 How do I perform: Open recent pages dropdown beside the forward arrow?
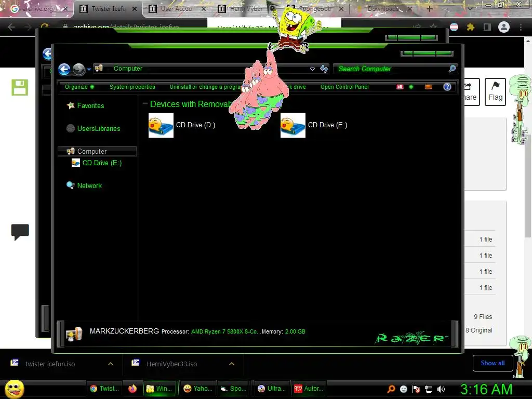click(x=89, y=69)
